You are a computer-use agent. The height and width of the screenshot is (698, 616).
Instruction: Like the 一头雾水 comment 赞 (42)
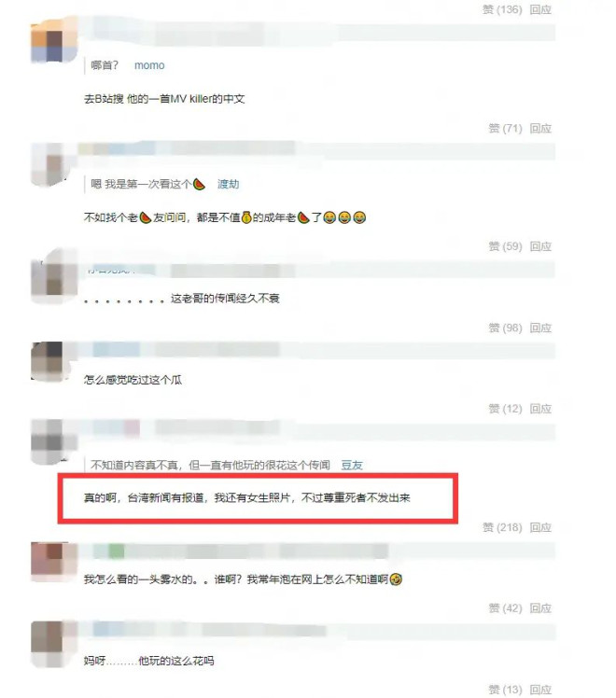(505, 608)
